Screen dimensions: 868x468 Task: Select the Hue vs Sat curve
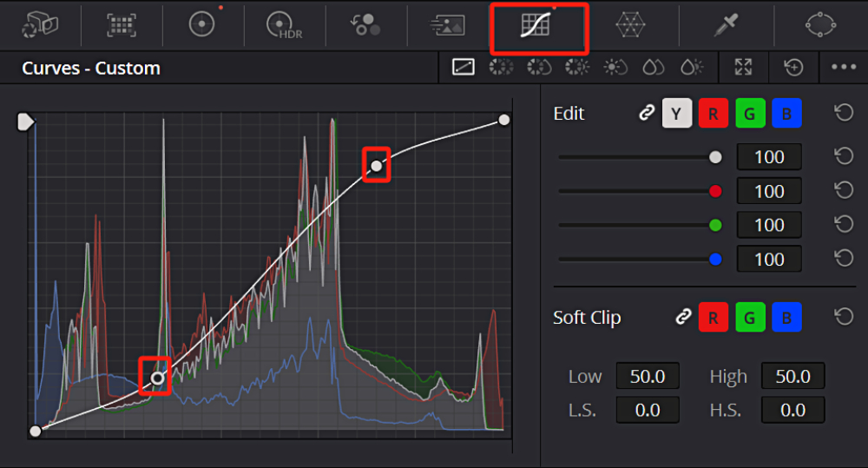click(x=539, y=67)
